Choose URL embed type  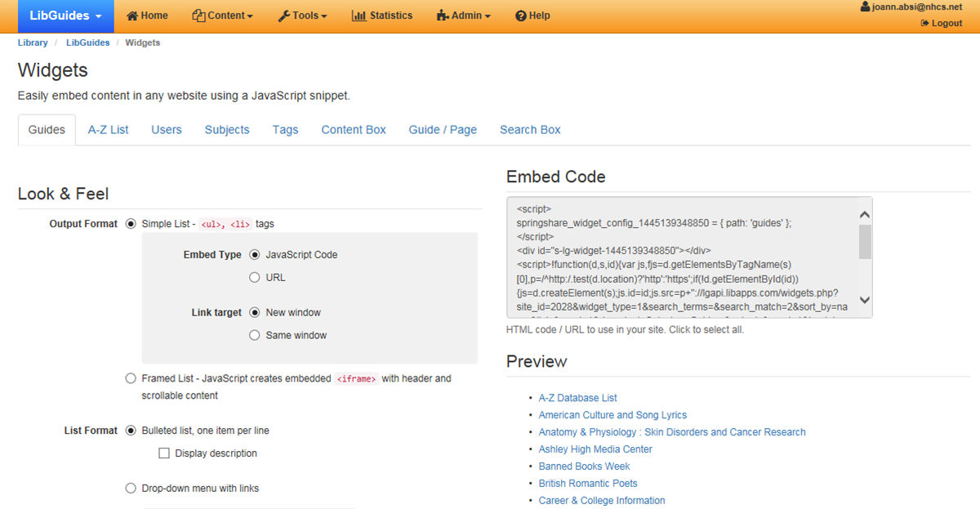[x=255, y=278]
